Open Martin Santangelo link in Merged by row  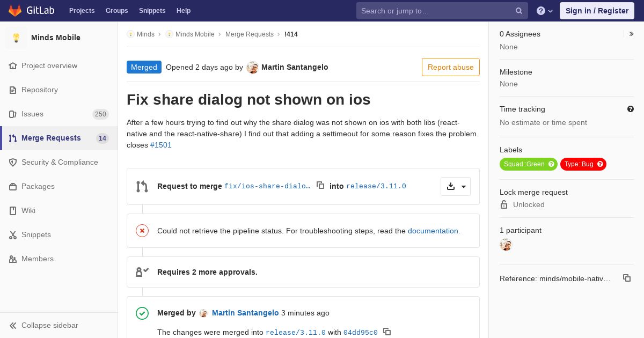click(x=245, y=313)
